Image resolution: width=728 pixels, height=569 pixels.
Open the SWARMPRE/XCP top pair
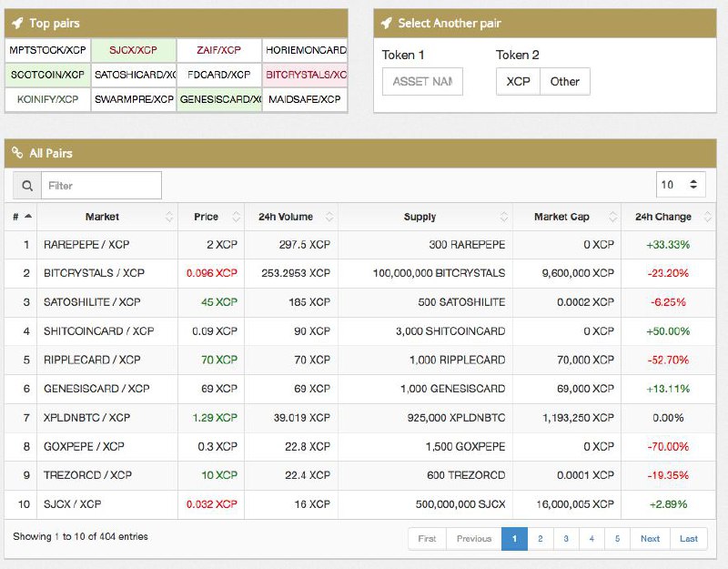pyautogui.click(x=134, y=99)
